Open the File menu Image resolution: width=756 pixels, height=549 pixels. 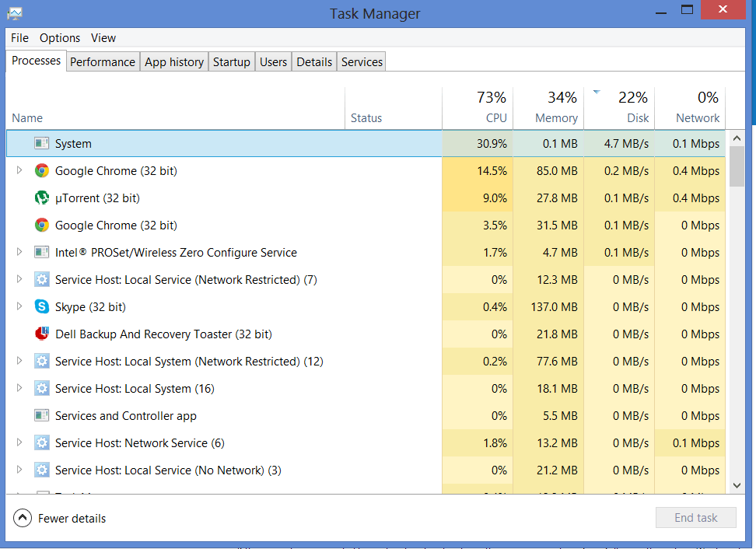[19, 37]
